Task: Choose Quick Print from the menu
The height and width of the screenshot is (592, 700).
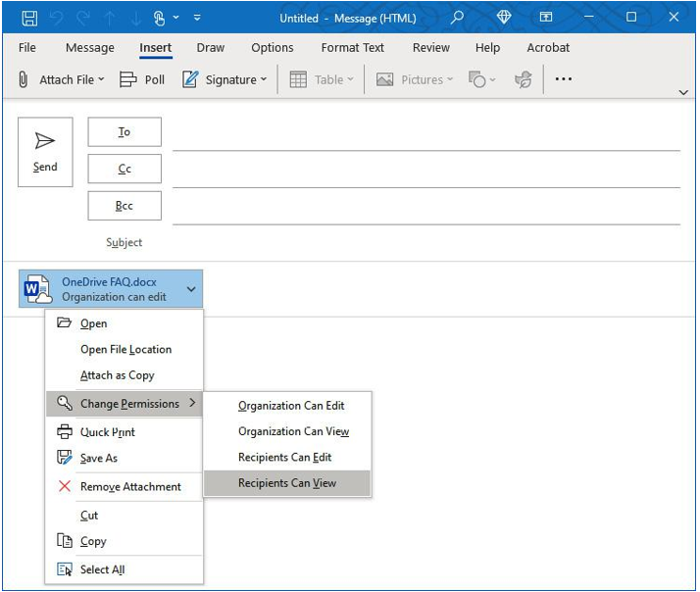Action: [x=125, y=432]
